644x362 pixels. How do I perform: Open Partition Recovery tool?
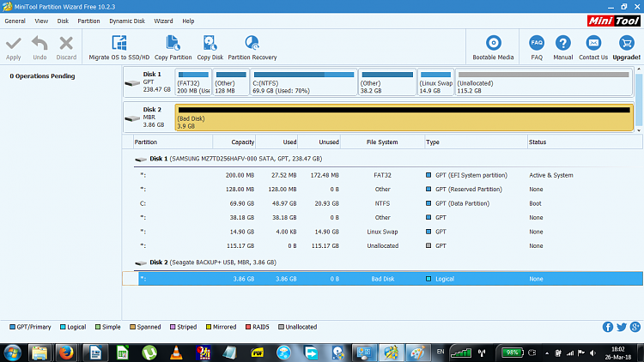[252, 48]
